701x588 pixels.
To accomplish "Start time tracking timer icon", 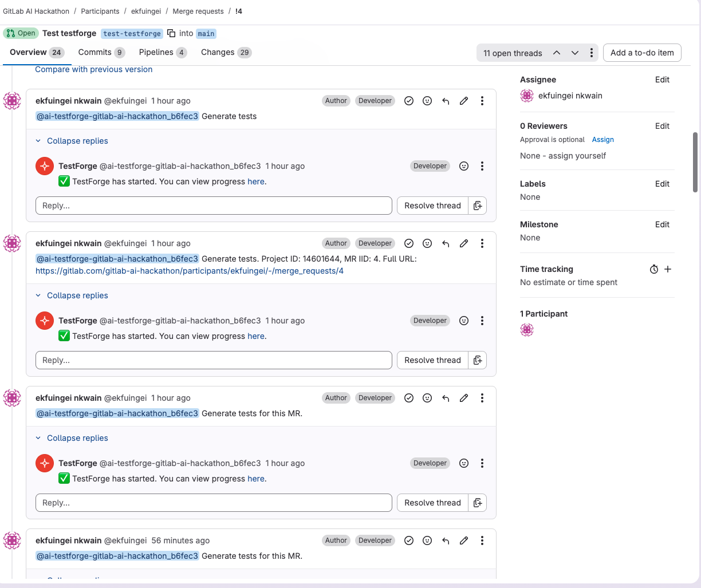I will coord(654,269).
